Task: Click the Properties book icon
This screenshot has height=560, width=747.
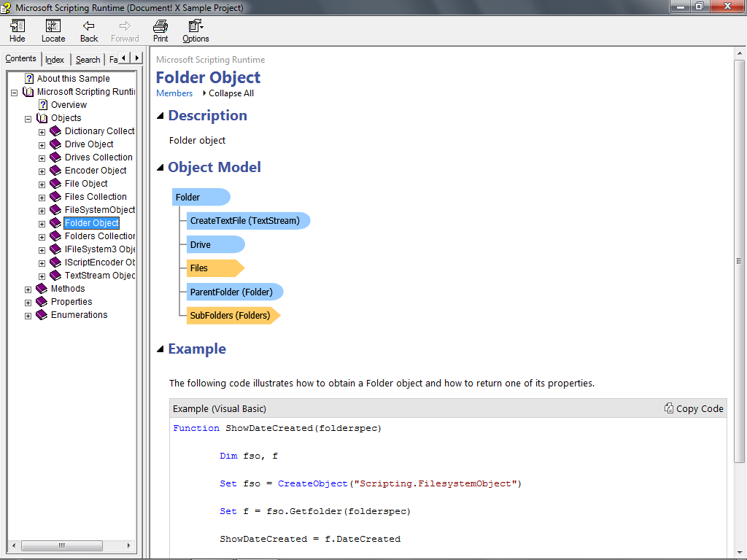Action: click(42, 302)
